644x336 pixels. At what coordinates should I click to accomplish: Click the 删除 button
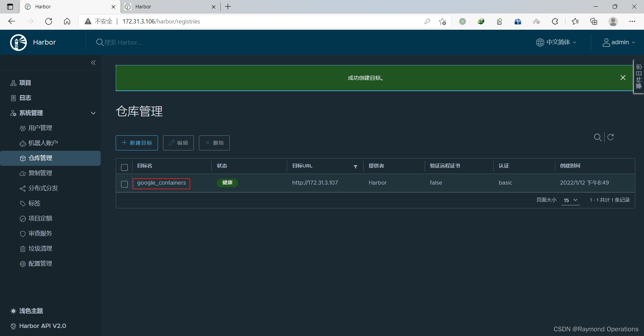click(214, 143)
